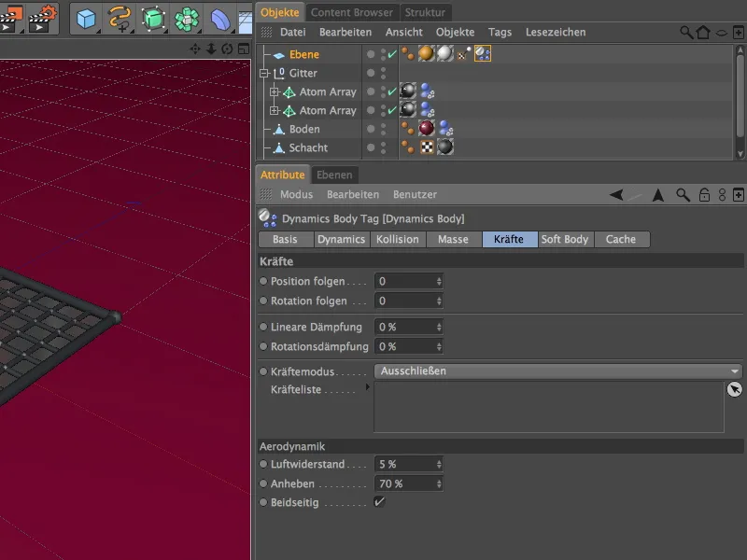
Task: Select the orange material tag on Ebene
Action: tap(427, 54)
